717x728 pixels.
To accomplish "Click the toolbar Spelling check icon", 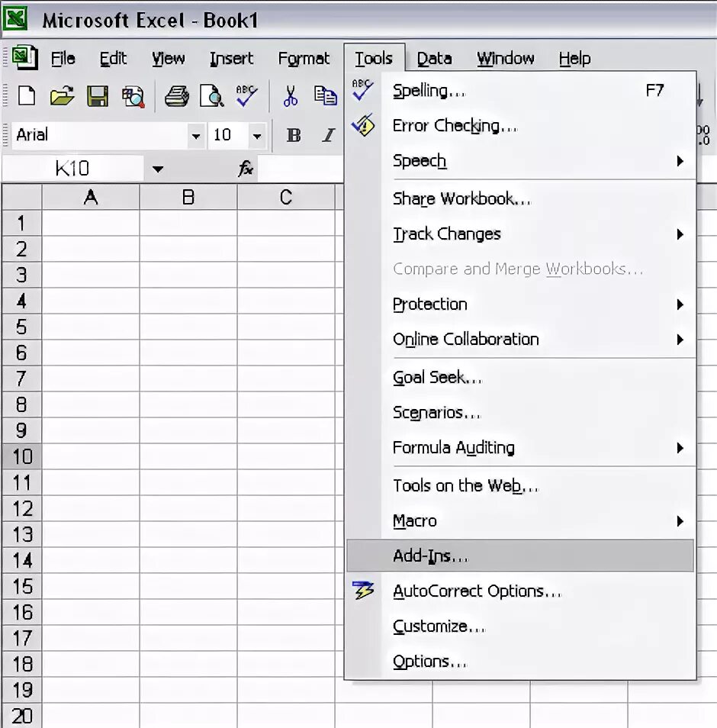I will coord(246,95).
